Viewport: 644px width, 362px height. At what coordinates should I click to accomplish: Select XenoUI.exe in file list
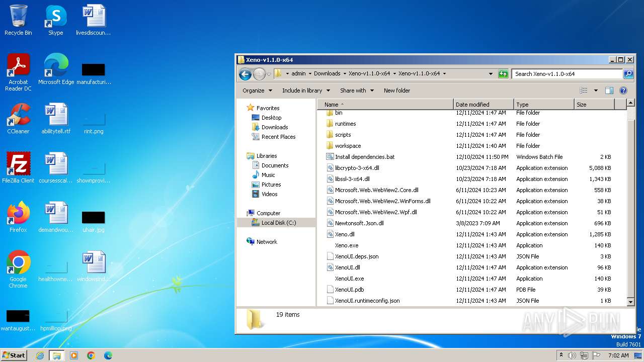pyautogui.click(x=349, y=279)
